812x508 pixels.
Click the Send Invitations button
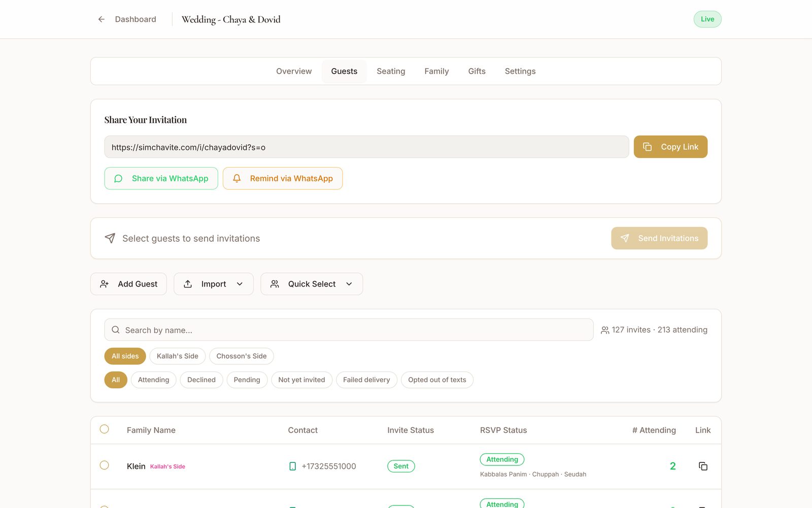(659, 238)
